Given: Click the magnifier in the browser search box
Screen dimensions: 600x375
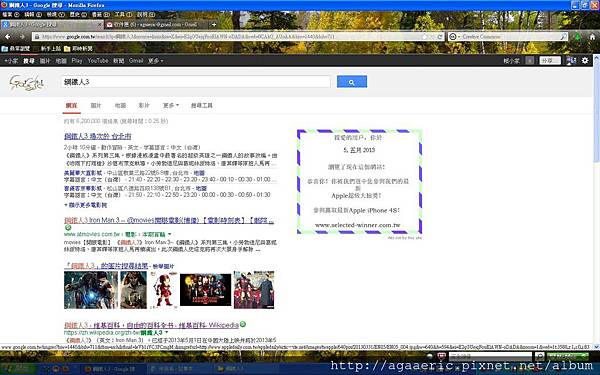Looking at the screenshot, I should [564, 37].
